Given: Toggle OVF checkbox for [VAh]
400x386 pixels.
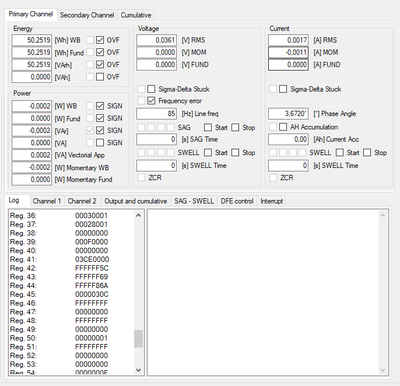Looking at the screenshot, I should 100,77.
